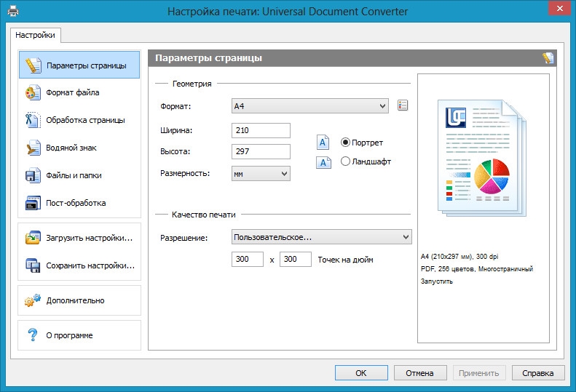
Task: Open the Пост-обработка console icon
Action: tap(33, 203)
